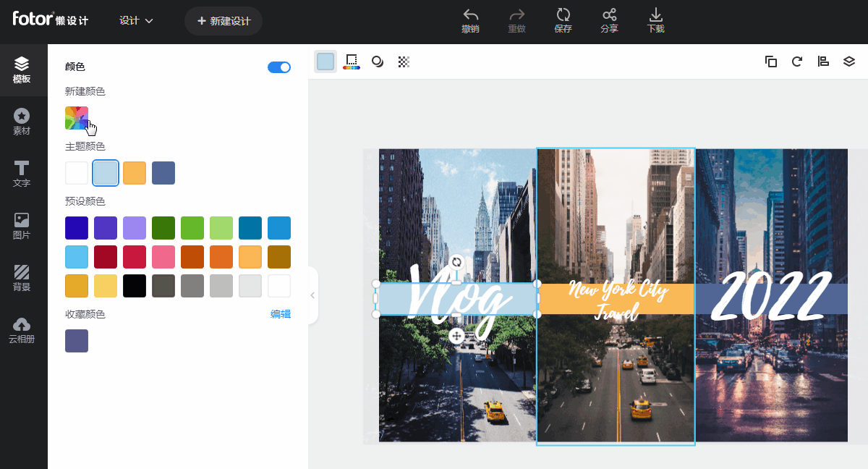
Task: Open the rainbow new color picker
Action: [x=77, y=118]
